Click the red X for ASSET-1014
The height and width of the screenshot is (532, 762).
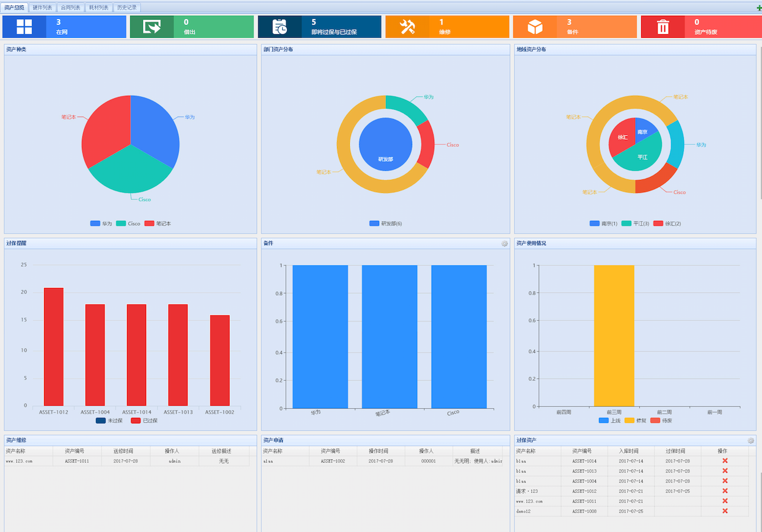click(725, 461)
